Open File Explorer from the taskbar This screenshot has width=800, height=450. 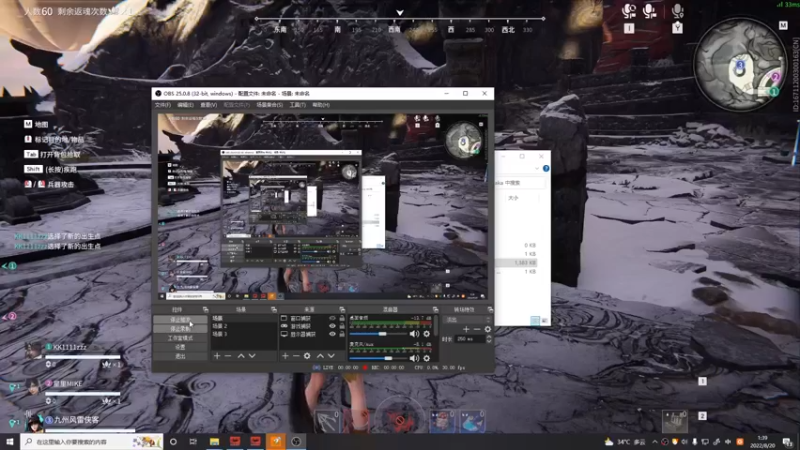click(x=214, y=441)
